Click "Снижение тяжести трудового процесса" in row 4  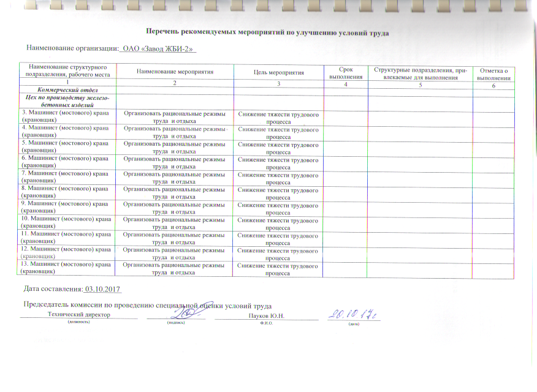(x=278, y=133)
